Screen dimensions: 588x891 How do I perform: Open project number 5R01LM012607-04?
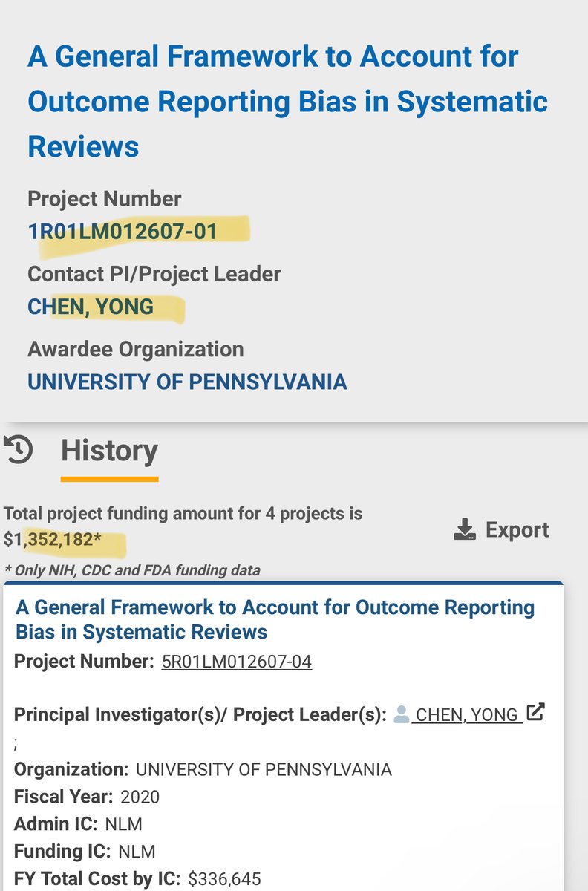pyautogui.click(x=236, y=662)
